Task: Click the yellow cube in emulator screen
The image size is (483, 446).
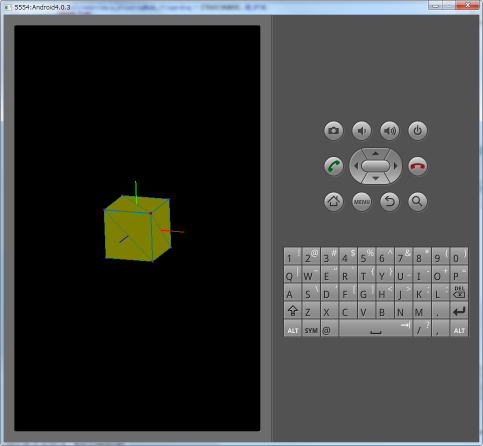Action: point(138,229)
